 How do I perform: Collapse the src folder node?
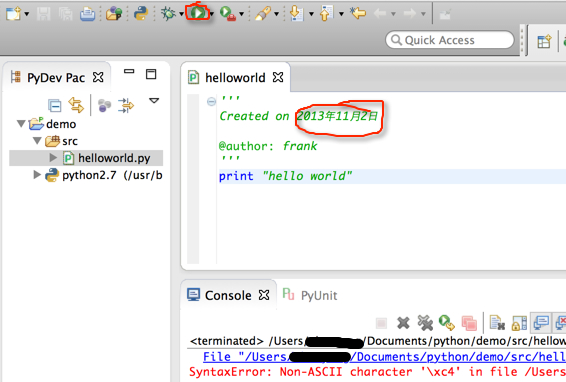(37, 140)
